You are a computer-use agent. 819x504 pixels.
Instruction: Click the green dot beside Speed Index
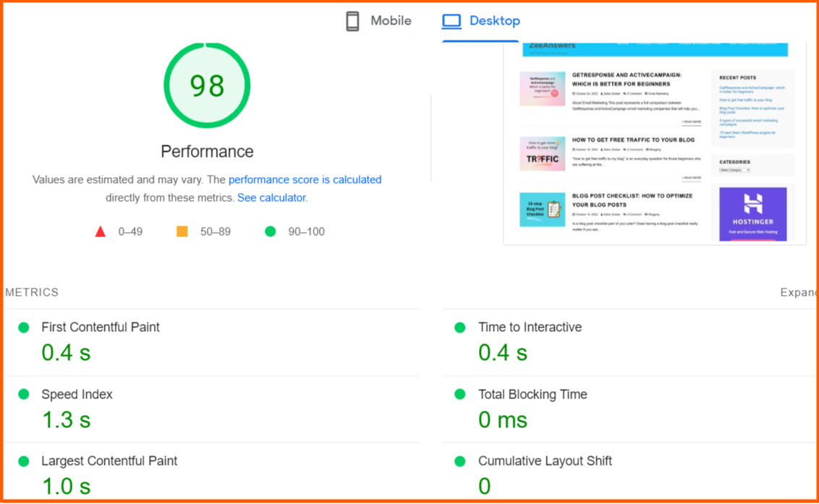coord(24,394)
